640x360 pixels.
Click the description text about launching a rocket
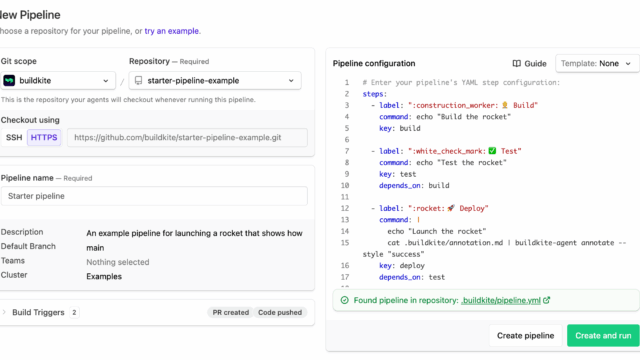194,233
